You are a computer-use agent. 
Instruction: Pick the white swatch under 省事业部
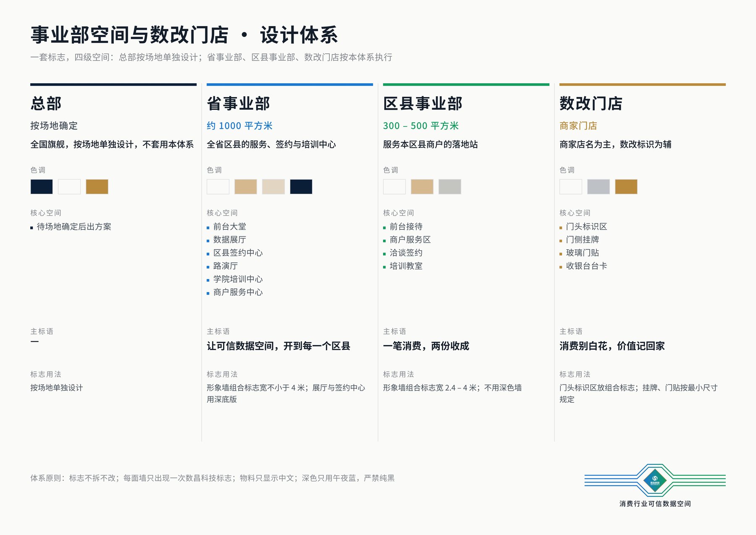[218, 187]
